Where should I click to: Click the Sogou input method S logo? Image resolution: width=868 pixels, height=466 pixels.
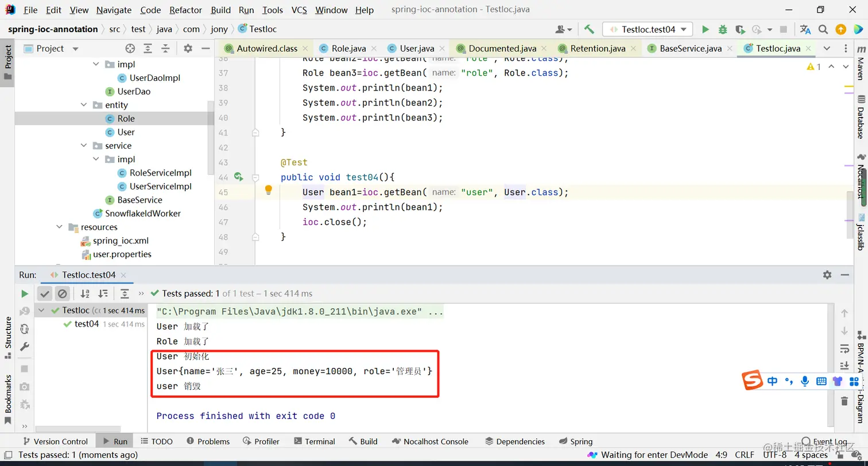752,380
